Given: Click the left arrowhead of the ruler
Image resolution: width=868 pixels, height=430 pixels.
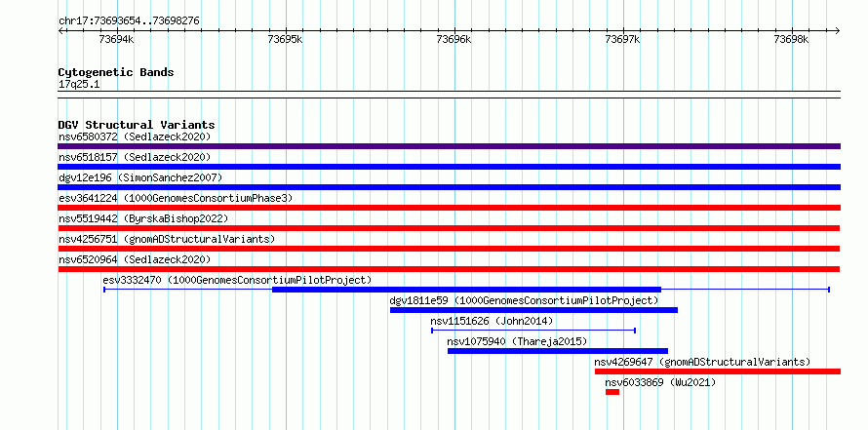Looking at the screenshot, I should tap(60, 31).
